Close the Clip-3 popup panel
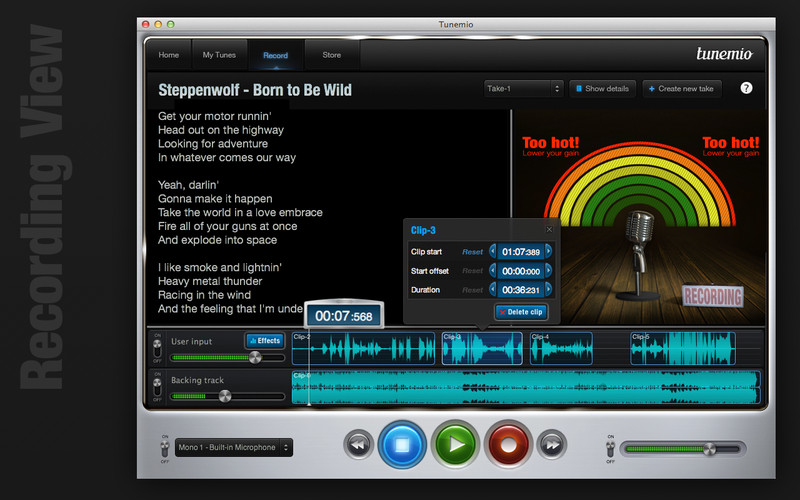 pos(549,230)
